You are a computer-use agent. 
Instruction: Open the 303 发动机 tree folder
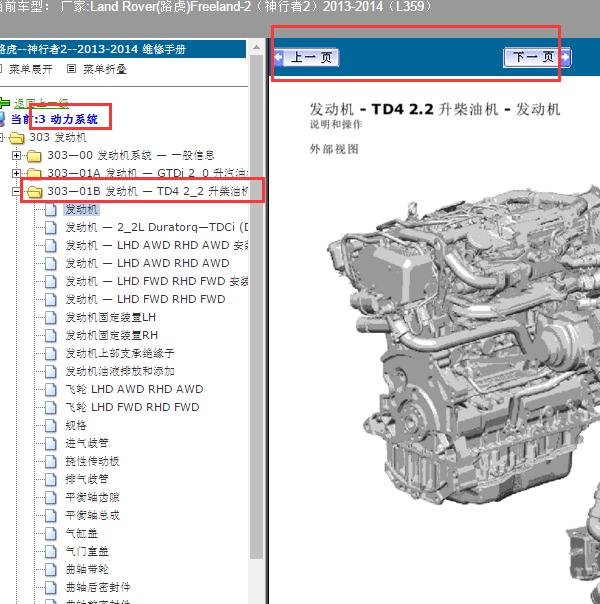coord(58,138)
